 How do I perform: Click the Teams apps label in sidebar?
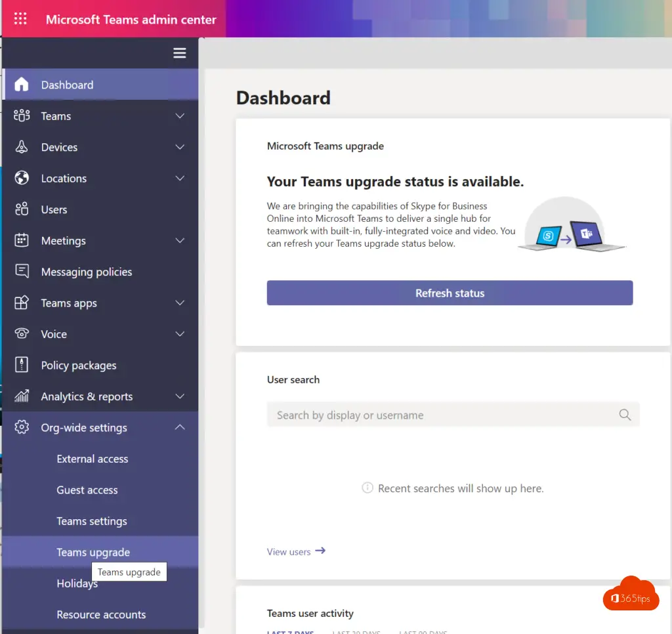[x=69, y=303]
